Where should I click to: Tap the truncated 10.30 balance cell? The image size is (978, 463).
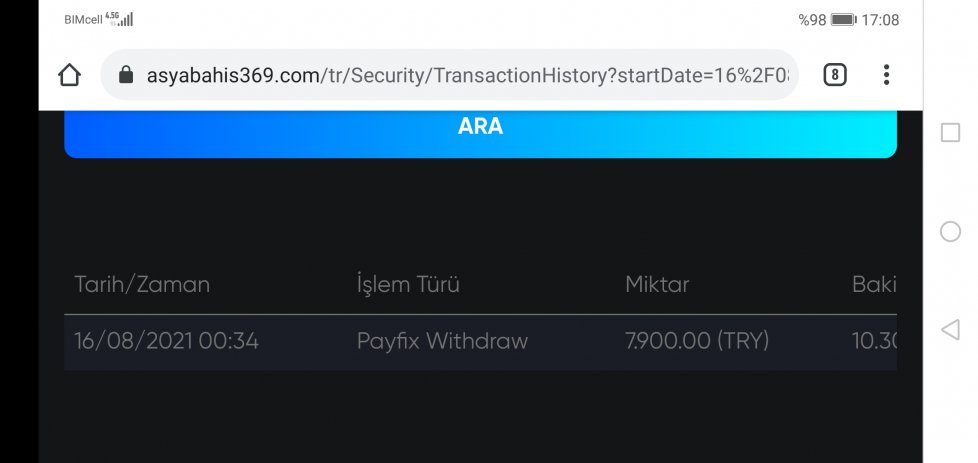coord(874,341)
